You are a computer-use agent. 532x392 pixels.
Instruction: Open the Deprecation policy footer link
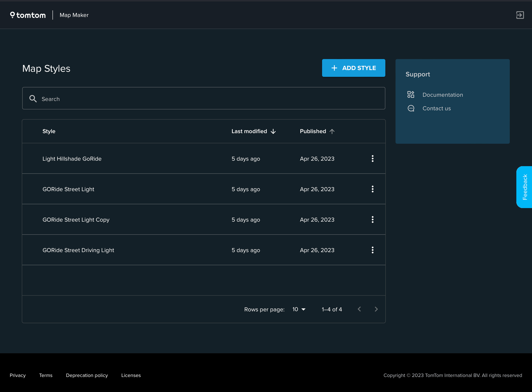pyautogui.click(x=87, y=375)
